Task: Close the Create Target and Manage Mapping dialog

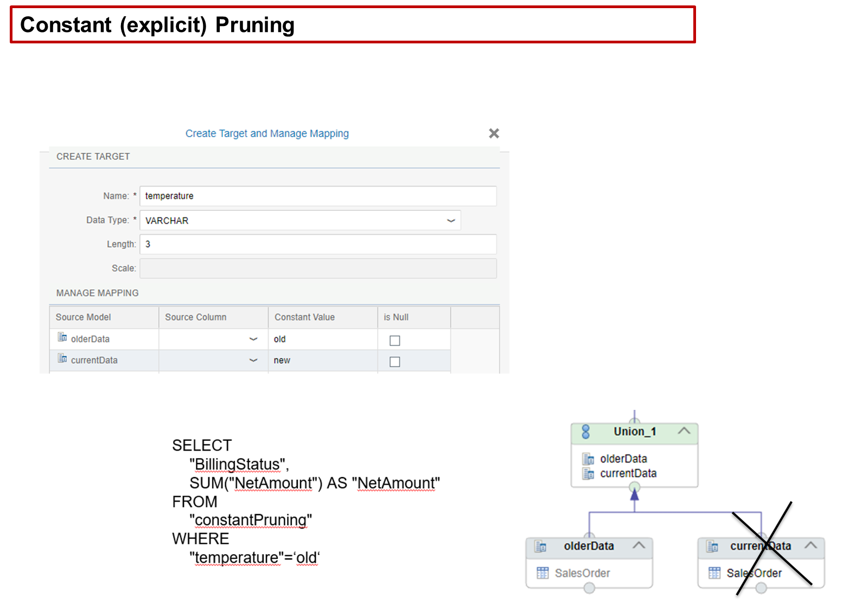Action: point(494,133)
